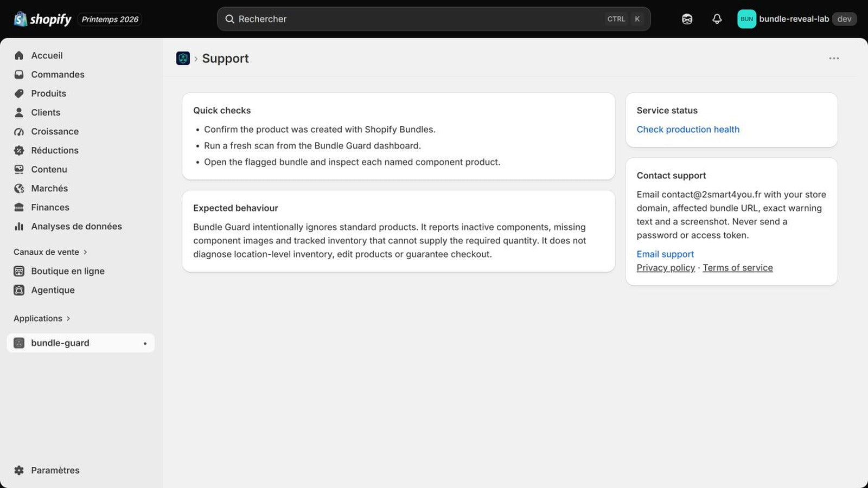Click the Produits tag icon
The width and height of the screenshot is (868, 488).
(19, 93)
